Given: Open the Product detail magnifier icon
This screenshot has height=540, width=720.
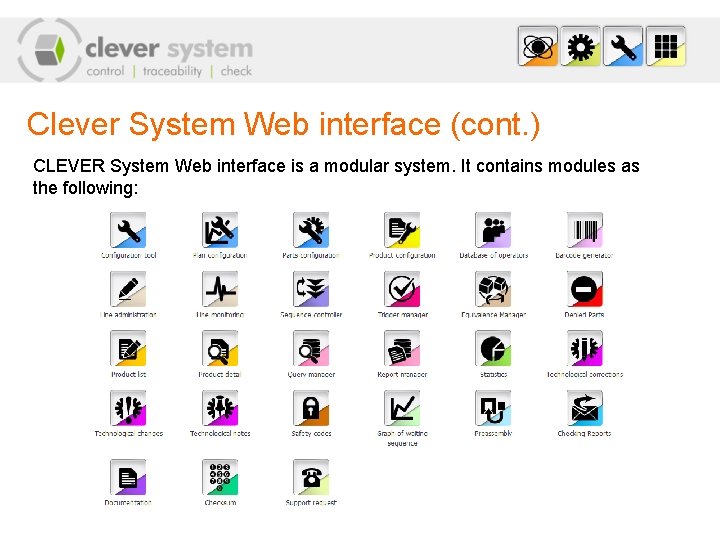Looking at the screenshot, I should click(220, 349).
